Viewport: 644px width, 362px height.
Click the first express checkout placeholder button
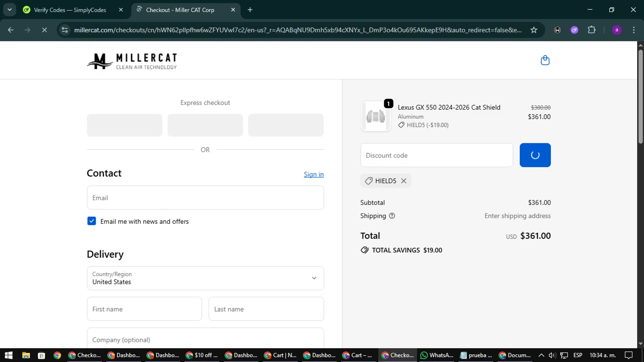(x=125, y=125)
